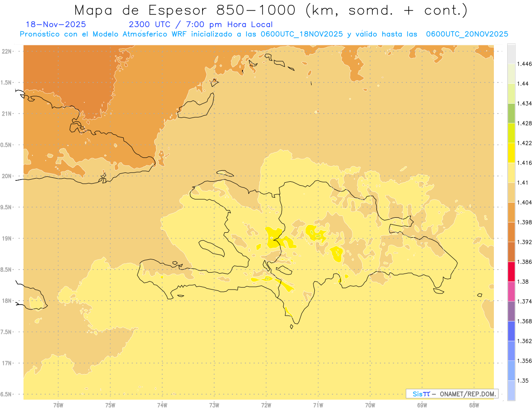Click the '70W' longitude label

coord(370,405)
